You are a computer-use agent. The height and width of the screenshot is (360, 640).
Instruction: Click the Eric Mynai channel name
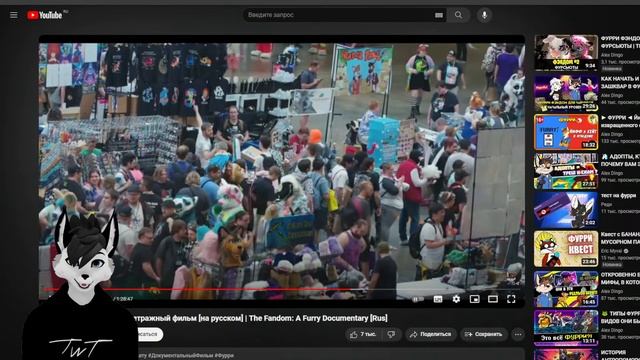[x=611, y=251]
